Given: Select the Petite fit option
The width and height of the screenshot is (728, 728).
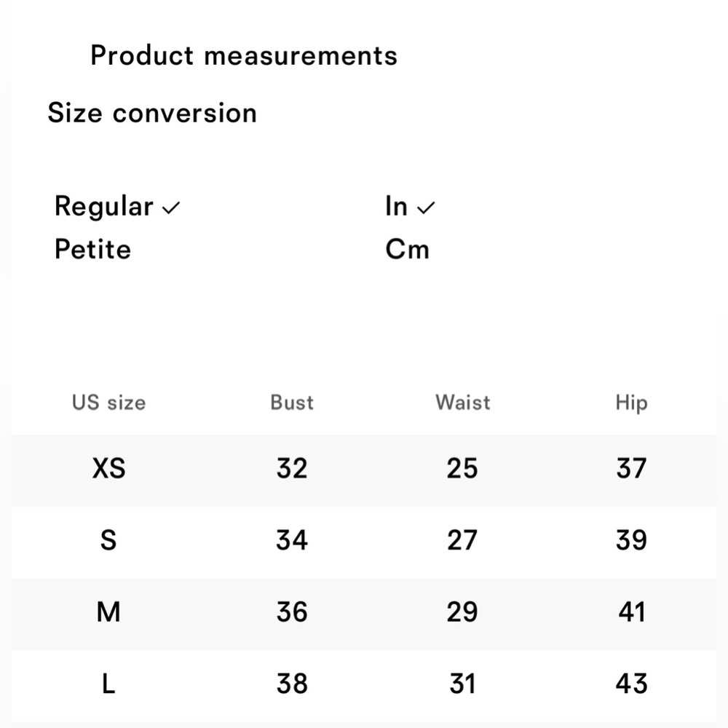Looking at the screenshot, I should 93,249.
